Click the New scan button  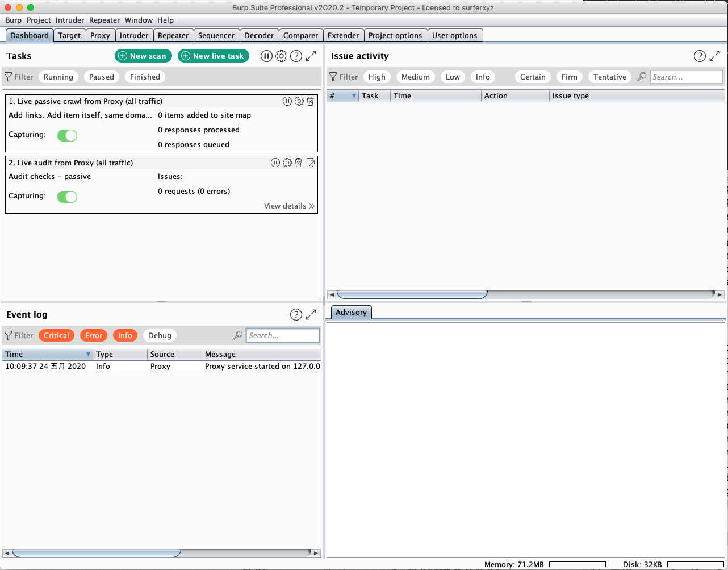pyautogui.click(x=143, y=56)
